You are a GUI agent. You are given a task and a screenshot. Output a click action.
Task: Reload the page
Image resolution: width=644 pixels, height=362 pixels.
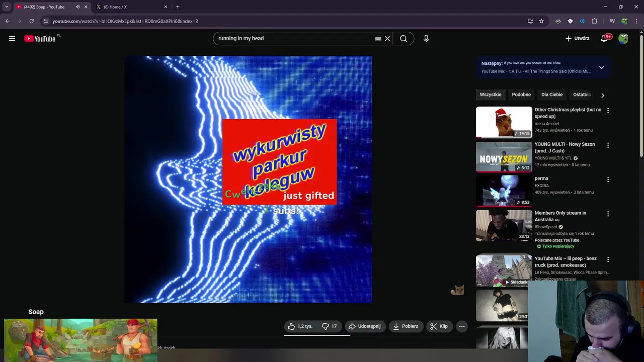pos(31,21)
